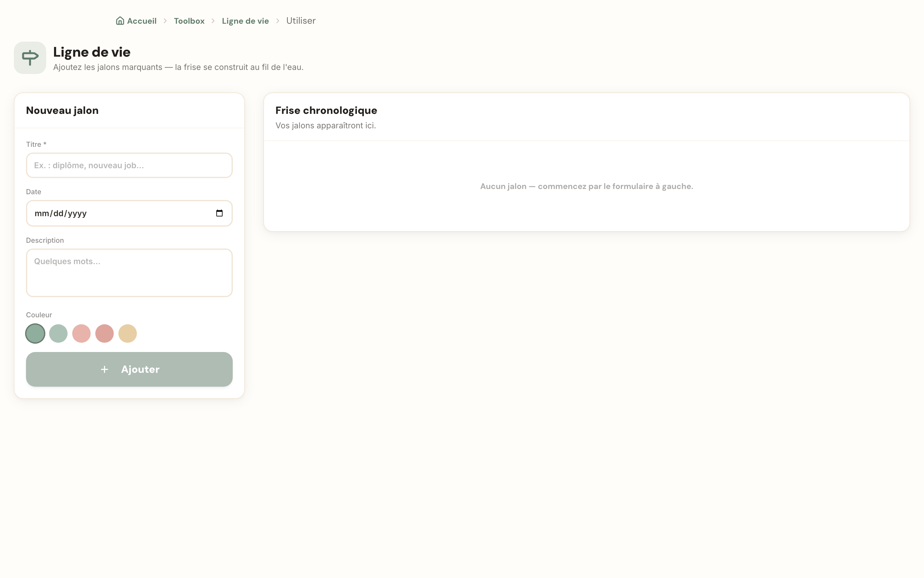
Task: Click the Ajouter button
Action: pos(129,369)
